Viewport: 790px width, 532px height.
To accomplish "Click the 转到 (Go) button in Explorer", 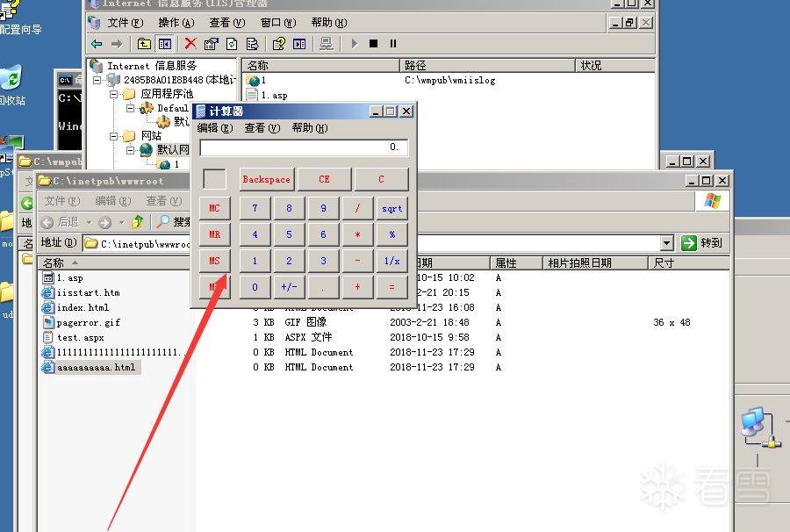I will (702, 243).
